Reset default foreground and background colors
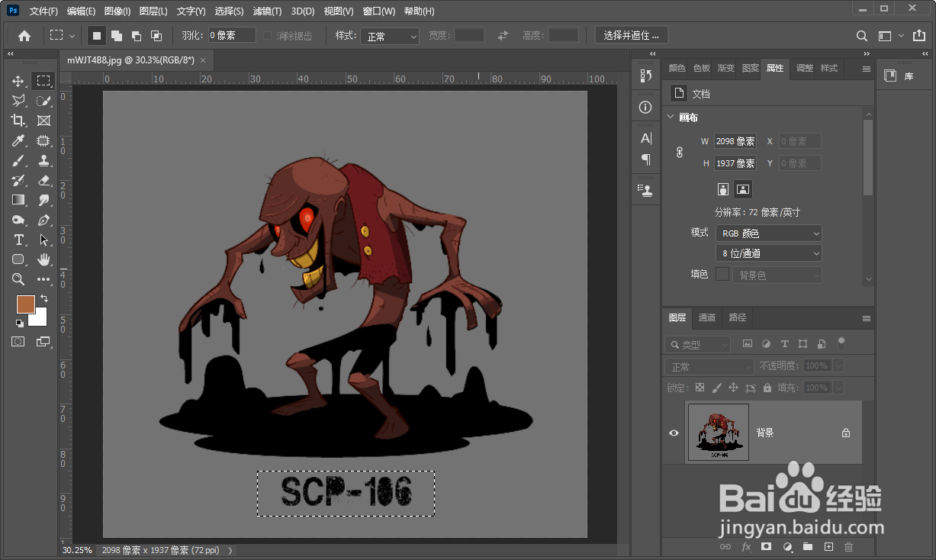 coord(19,323)
